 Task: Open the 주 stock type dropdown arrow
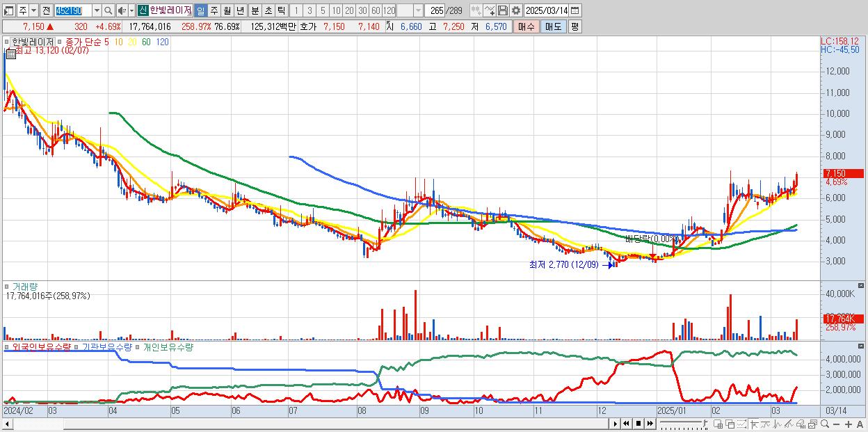point(33,10)
